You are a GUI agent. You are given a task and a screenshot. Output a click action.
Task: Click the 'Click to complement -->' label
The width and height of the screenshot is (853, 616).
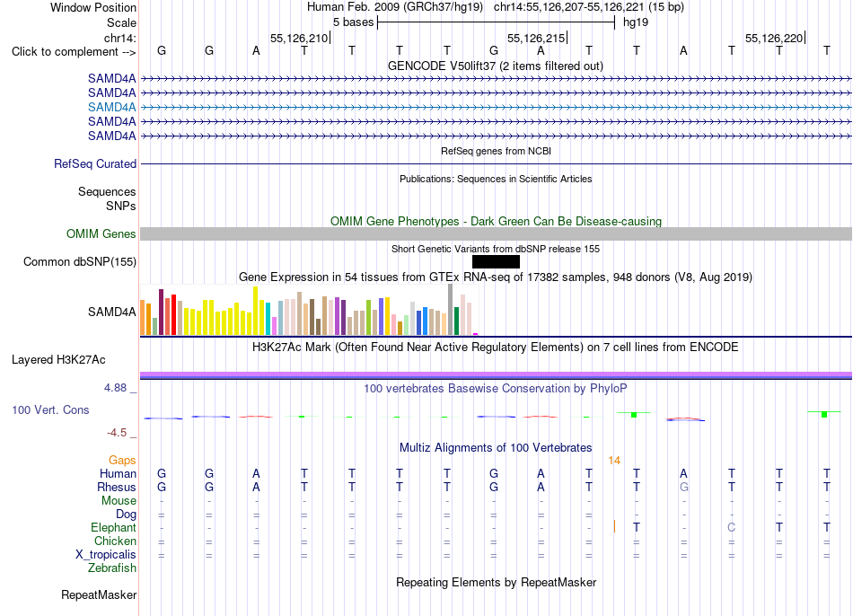tap(74, 52)
